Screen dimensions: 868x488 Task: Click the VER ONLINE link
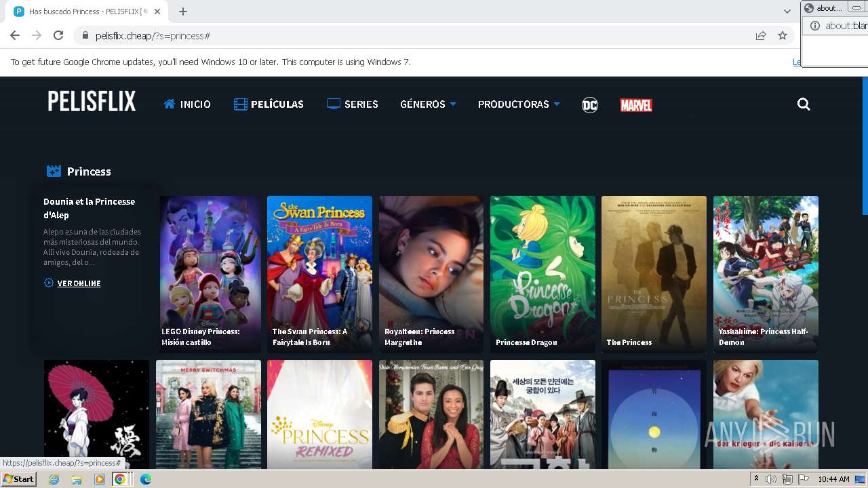(x=72, y=283)
